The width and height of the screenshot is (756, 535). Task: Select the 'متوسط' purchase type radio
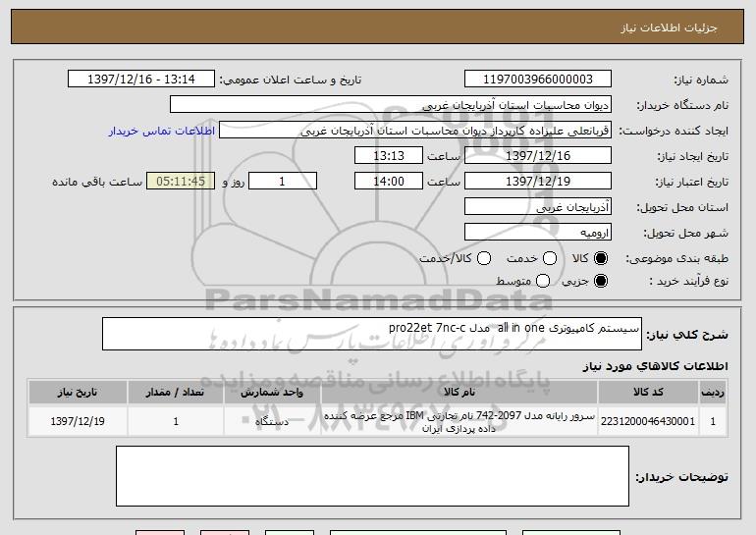click(543, 281)
